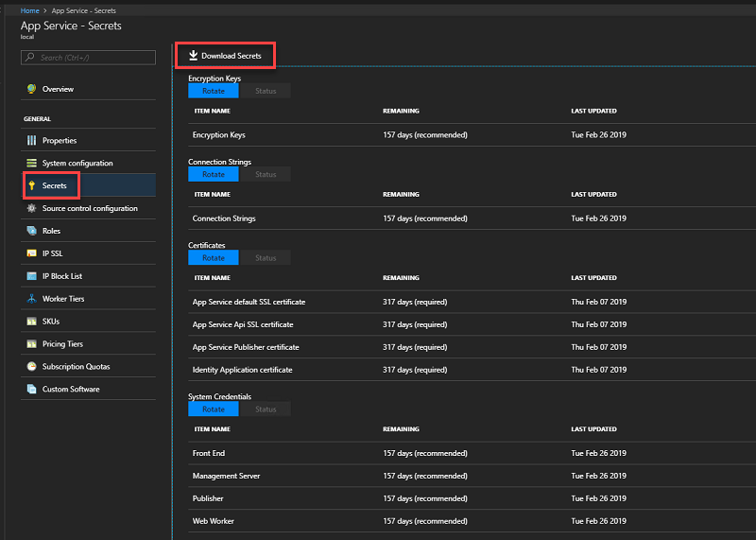Open Pricing Tiers in sidebar
The height and width of the screenshot is (540, 756).
62,344
